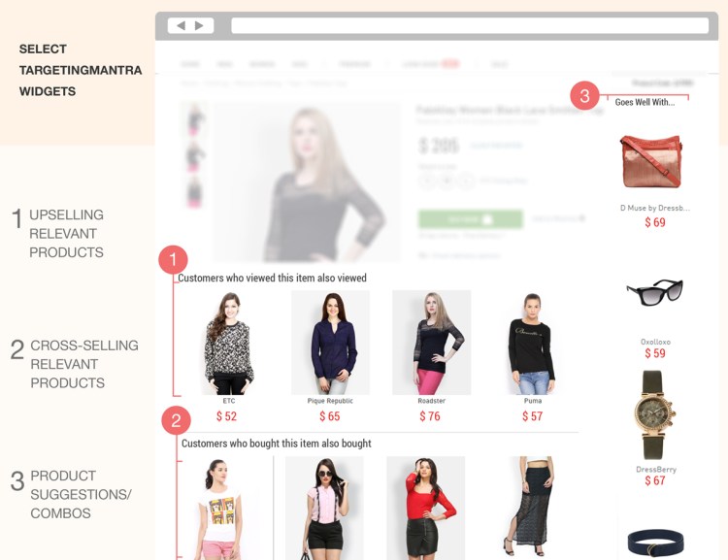Select the Pique Republic navy shirt
Viewport: 728px width, 560px height.
tap(331, 343)
